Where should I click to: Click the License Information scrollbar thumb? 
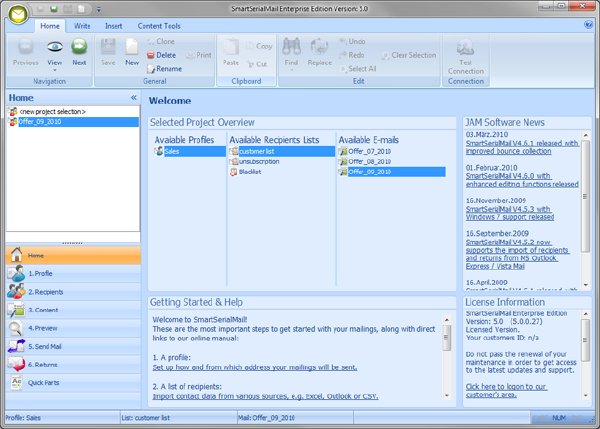tap(585, 340)
